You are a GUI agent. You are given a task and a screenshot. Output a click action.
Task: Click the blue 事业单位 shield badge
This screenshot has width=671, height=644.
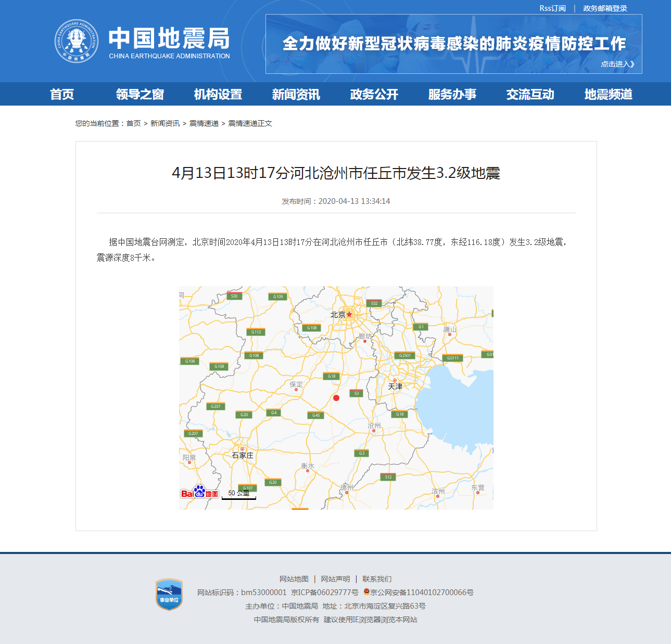[169, 595]
